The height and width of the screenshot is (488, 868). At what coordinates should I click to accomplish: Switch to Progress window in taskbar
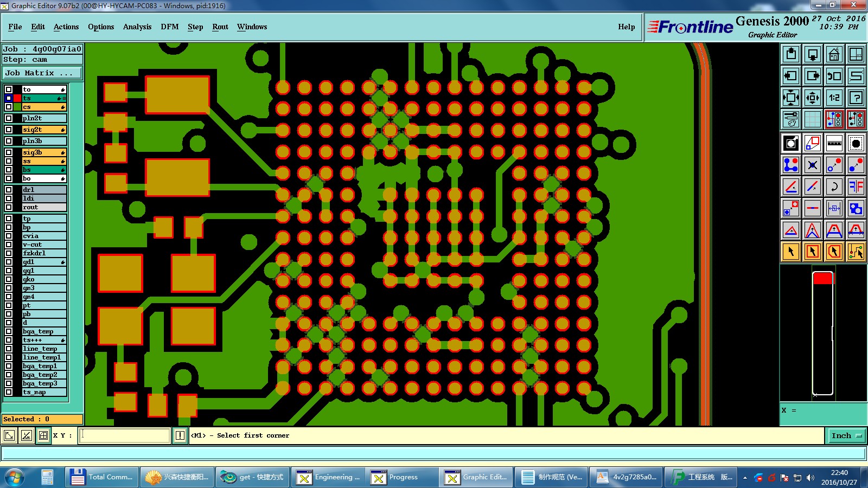coord(403,477)
